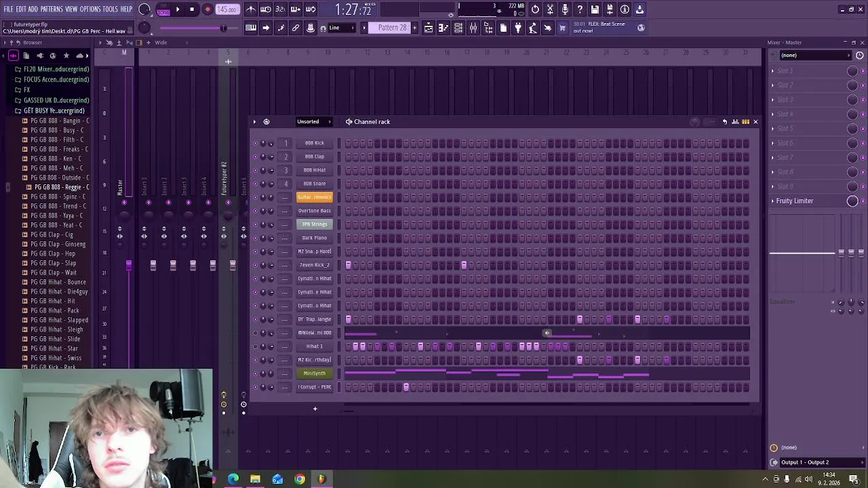
Task: Click the project info icon
Action: [625, 9]
